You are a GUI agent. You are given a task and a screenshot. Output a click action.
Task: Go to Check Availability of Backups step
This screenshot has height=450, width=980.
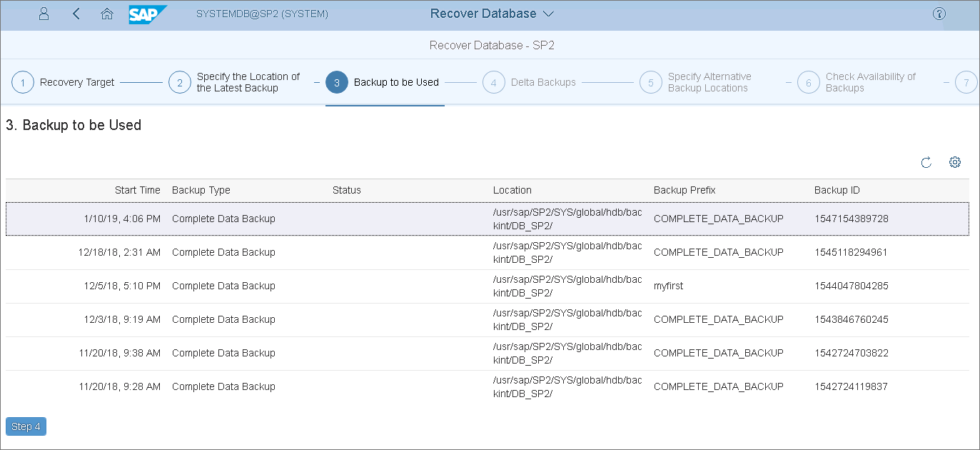[808, 82]
